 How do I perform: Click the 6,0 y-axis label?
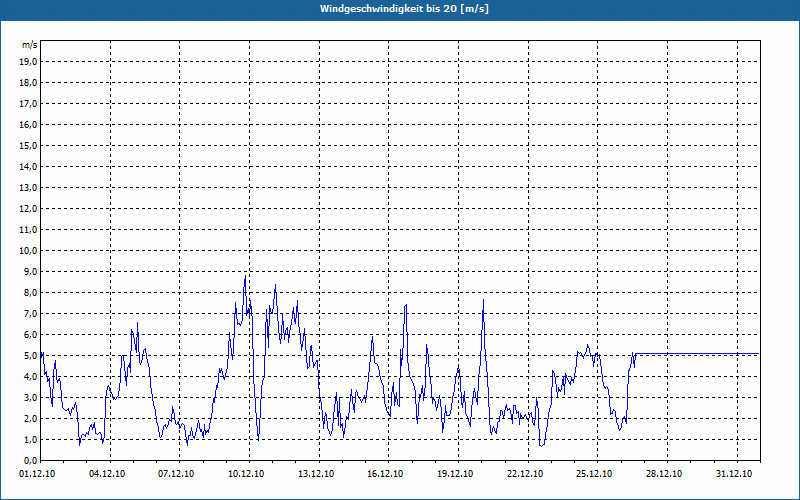(31, 335)
